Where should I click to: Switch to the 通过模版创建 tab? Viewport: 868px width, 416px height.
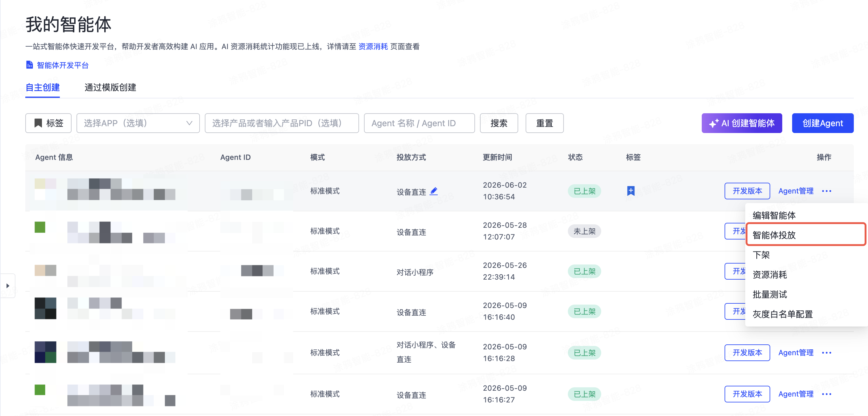tap(110, 88)
